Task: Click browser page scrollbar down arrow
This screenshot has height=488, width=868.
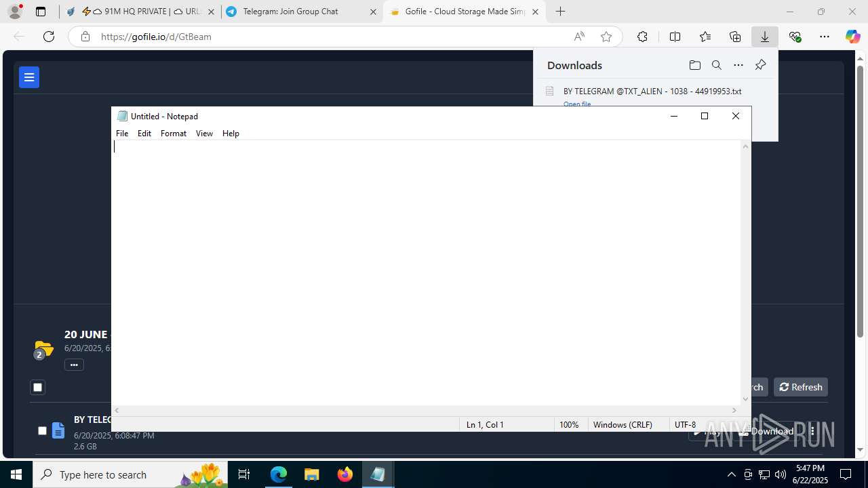Action: coord(861,449)
